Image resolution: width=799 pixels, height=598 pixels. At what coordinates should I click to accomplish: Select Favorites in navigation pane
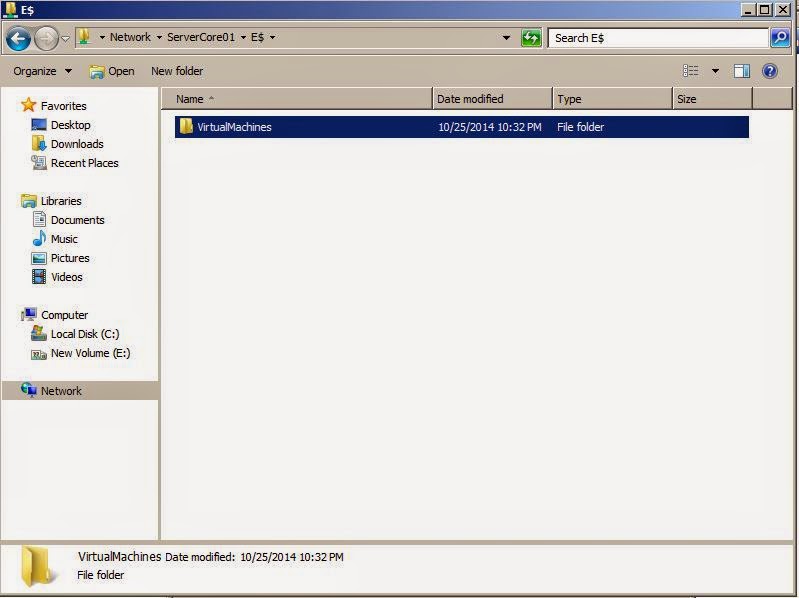(x=64, y=106)
